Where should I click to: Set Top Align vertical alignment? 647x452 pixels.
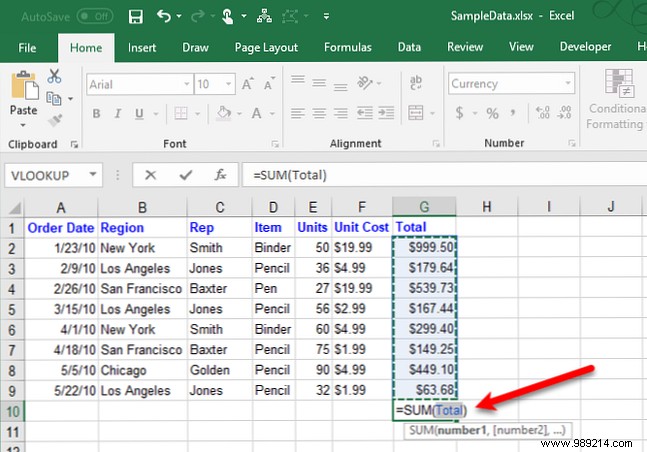298,79
